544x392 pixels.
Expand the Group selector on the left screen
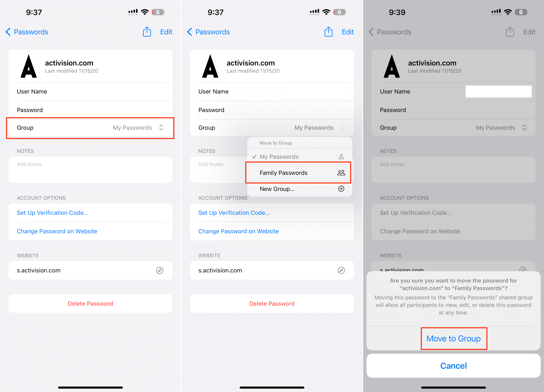(x=90, y=128)
